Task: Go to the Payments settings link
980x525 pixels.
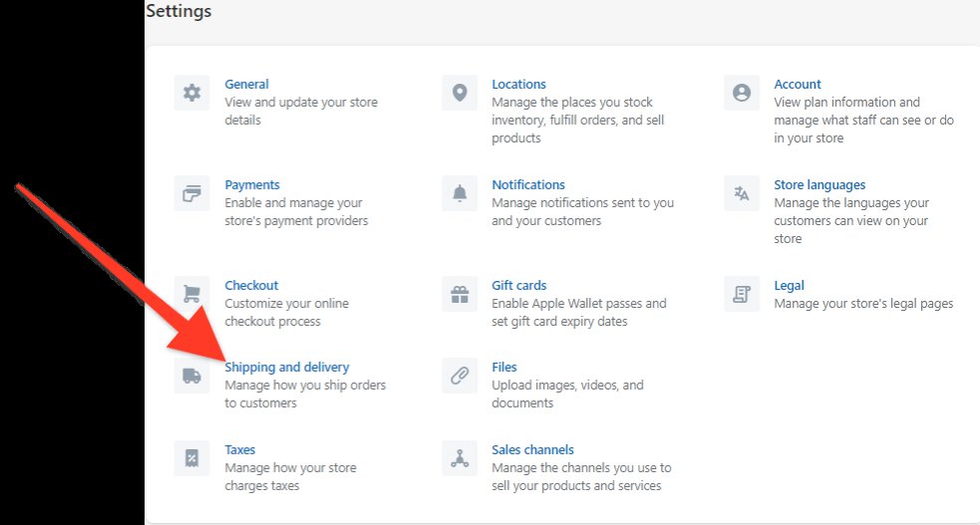Action: pyautogui.click(x=252, y=185)
